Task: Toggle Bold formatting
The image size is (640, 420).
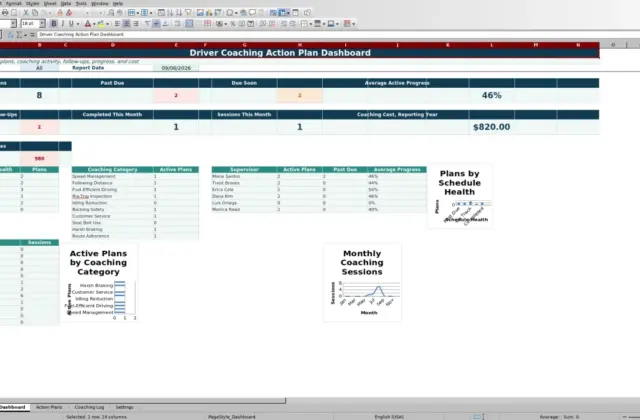Action: pyautogui.click(x=54, y=24)
